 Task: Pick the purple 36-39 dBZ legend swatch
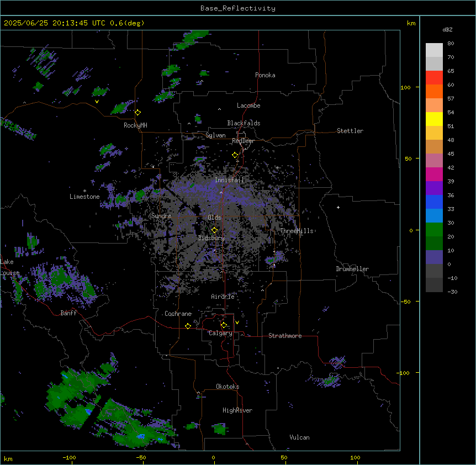[x=434, y=188]
